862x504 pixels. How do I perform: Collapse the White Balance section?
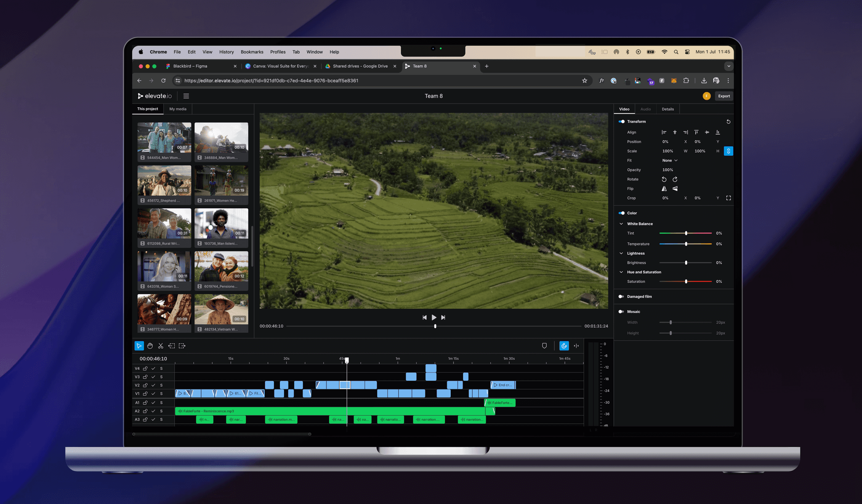pyautogui.click(x=622, y=223)
